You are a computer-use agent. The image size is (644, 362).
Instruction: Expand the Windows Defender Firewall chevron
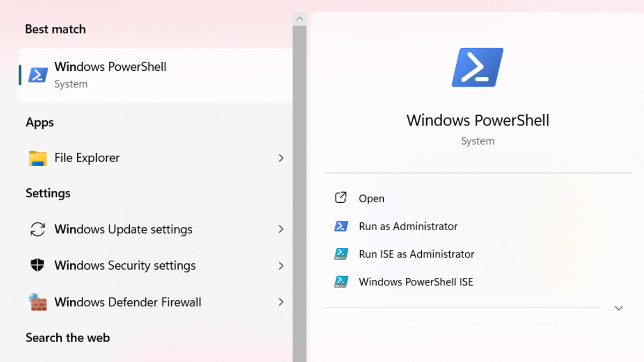click(281, 302)
